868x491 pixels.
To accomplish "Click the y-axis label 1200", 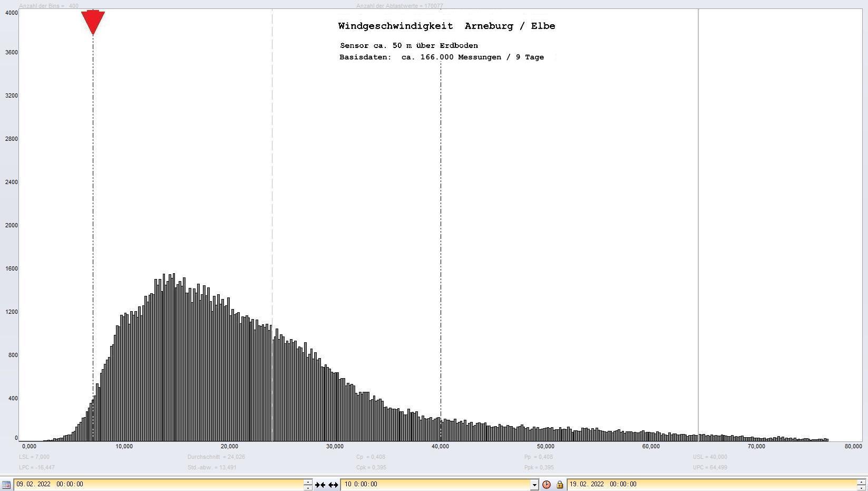I will [12, 312].
